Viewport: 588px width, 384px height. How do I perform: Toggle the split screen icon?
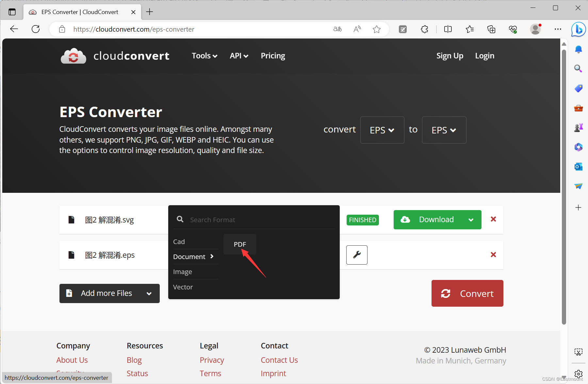(x=448, y=29)
